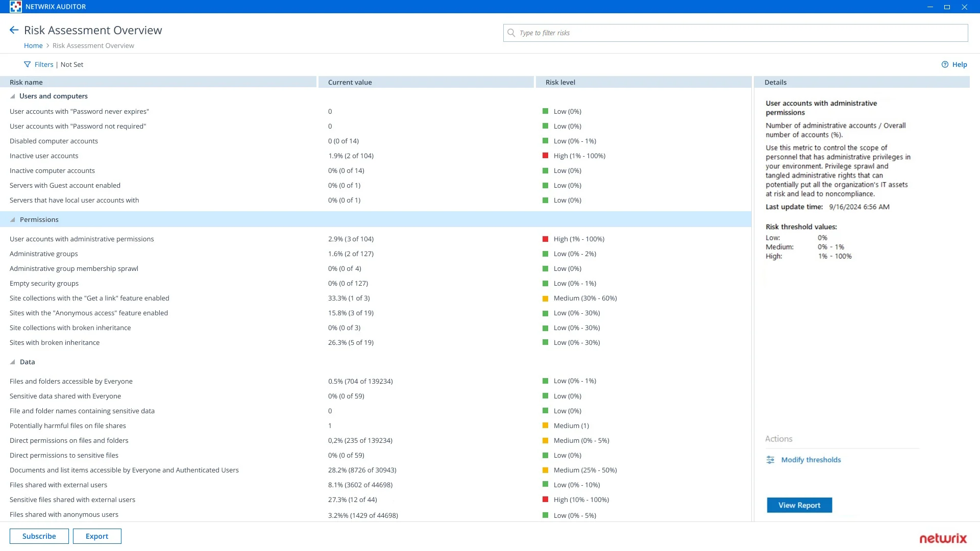The height and width of the screenshot is (551, 980).
Task: Sort by the Risk name column header
Action: click(158, 82)
